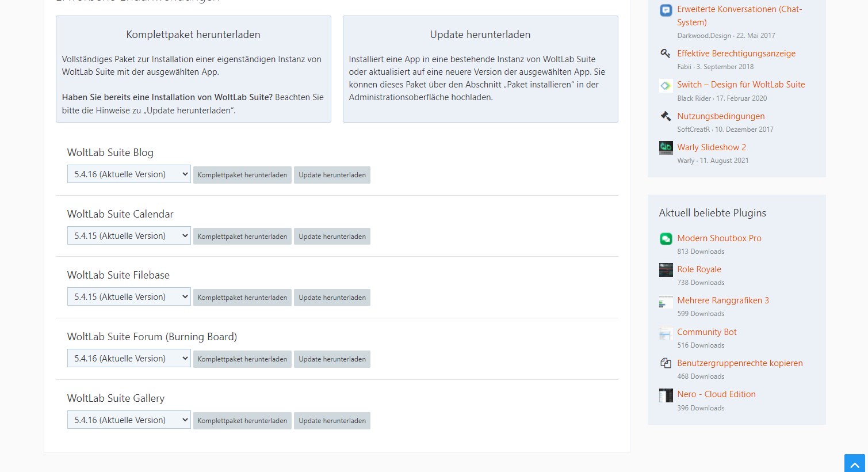Download the Komplettpaket for WoltLab Suite Blog

tap(242, 175)
